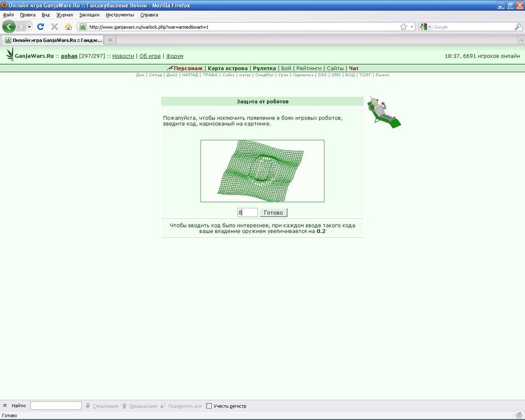Open Карта острова
The image size is (525, 420).
point(228,68)
